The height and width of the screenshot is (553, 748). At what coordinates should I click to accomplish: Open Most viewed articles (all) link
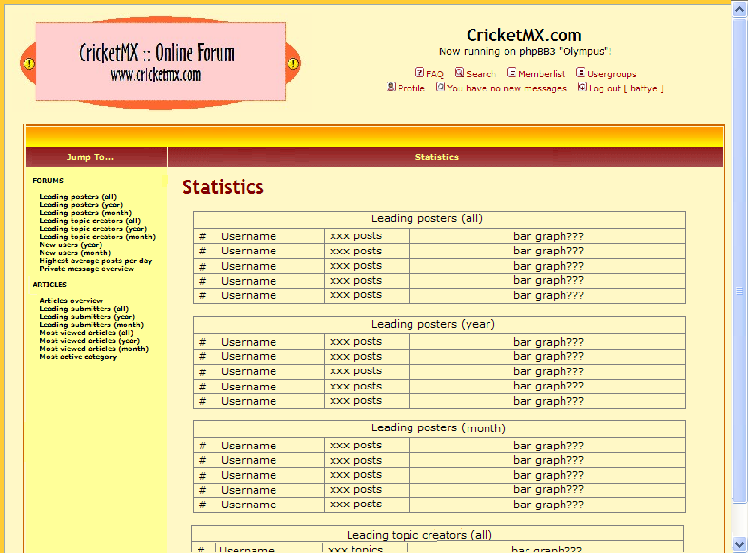click(86, 333)
